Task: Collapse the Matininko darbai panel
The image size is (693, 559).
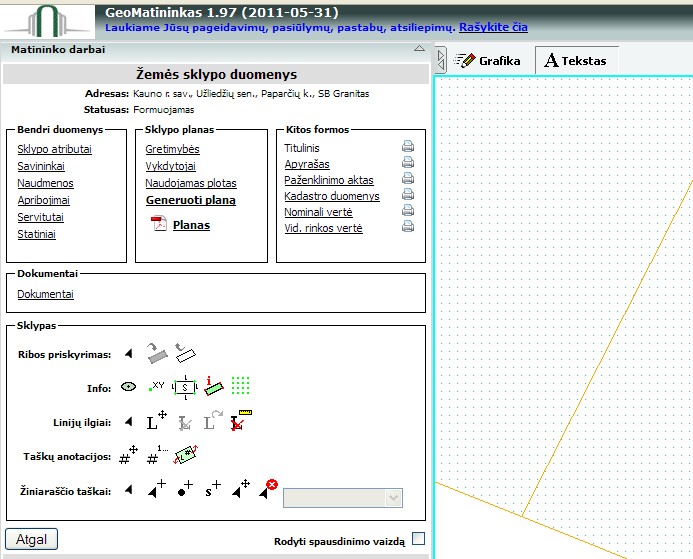Action: 419,49
